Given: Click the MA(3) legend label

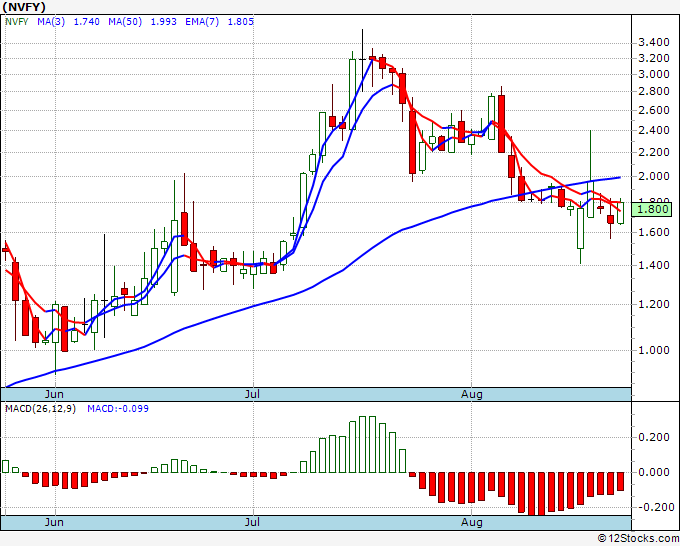Looking at the screenshot, I should [x=51, y=22].
